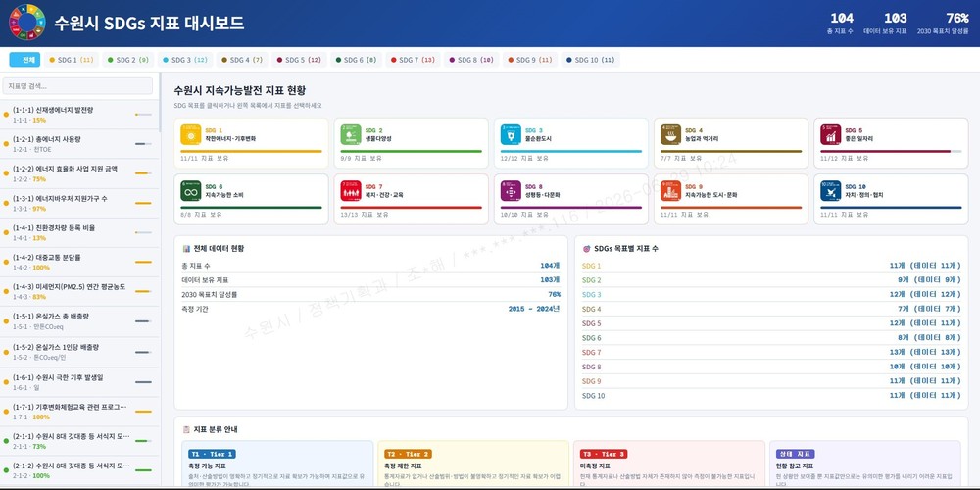Open (1-4-1) 친환경차량 등록 비율
This screenshot has height=490, width=980.
[77, 232]
